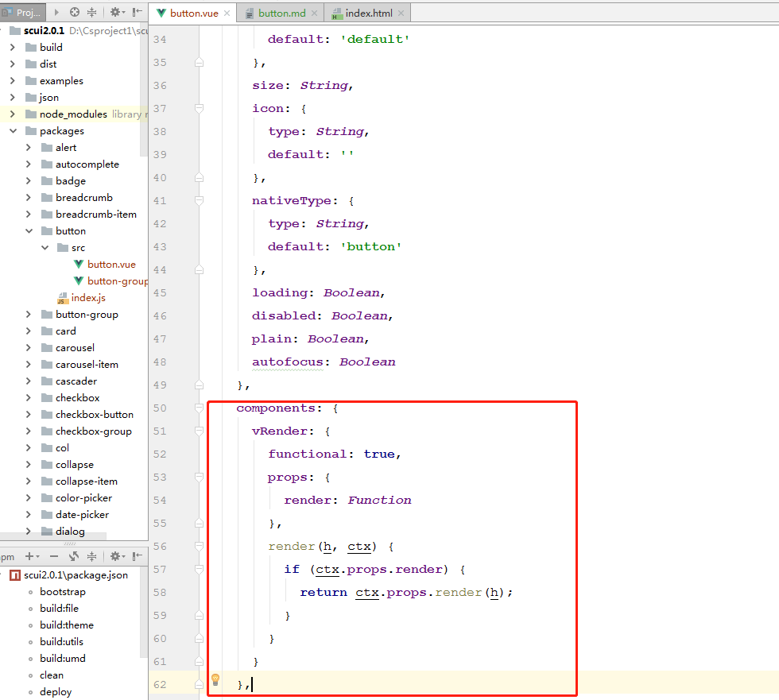Collapse the packages folder
Image resolution: width=779 pixels, height=700 pixels.
[13, 131]
